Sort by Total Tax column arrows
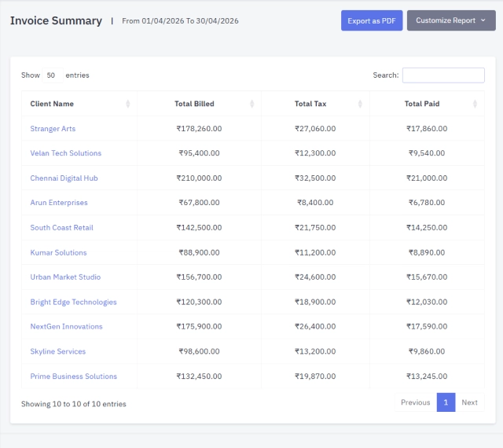503x448 pixels. [x=360, y=104]
